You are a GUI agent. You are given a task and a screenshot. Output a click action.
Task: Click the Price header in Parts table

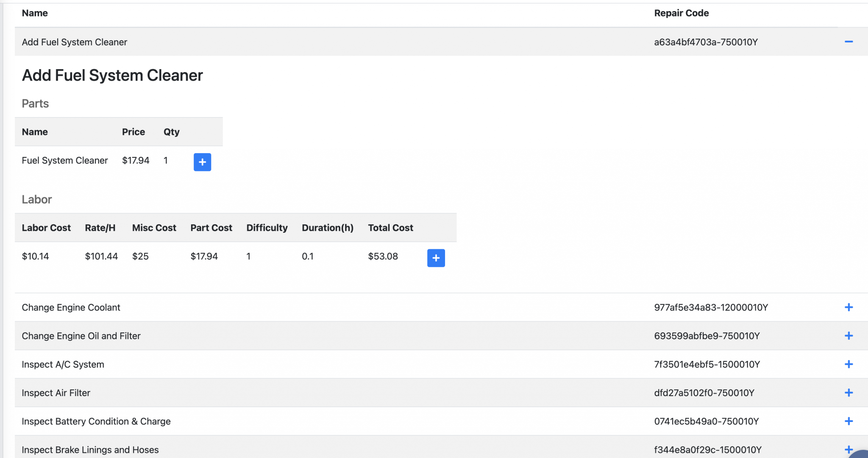click(x=133, y=132)
